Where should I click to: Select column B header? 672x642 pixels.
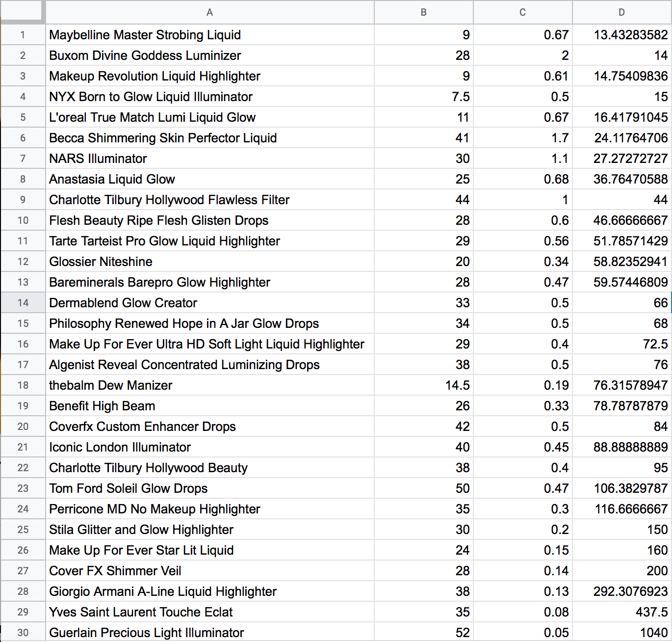click(424, 12)
